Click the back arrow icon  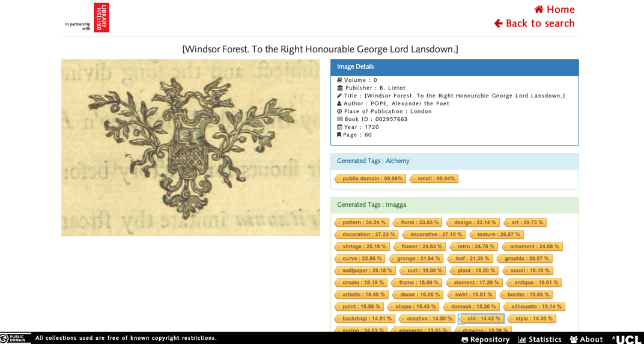pyautogui.click(x=499, y=23)
